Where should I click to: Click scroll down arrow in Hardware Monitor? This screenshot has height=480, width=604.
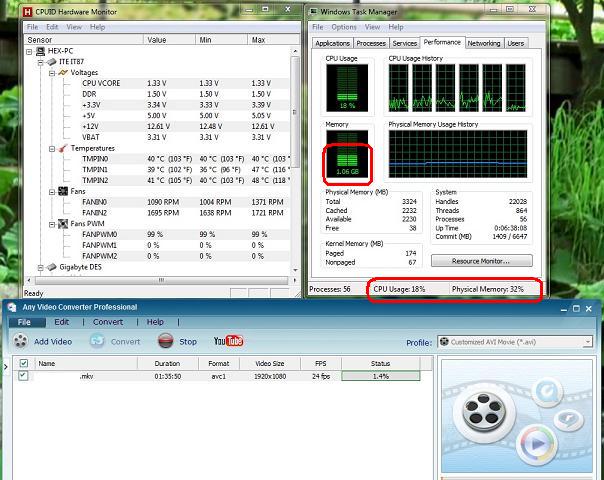(x=295, y=270)
